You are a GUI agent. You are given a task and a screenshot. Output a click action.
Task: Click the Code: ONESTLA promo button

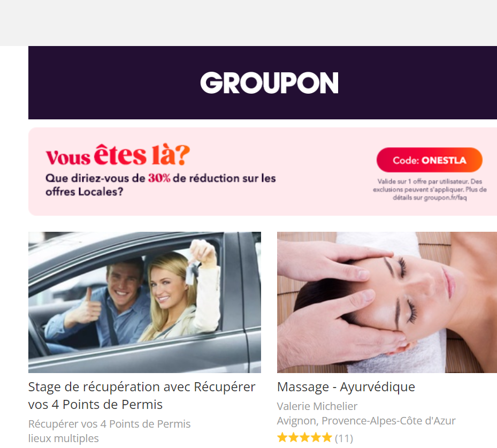tap(429, 160)
